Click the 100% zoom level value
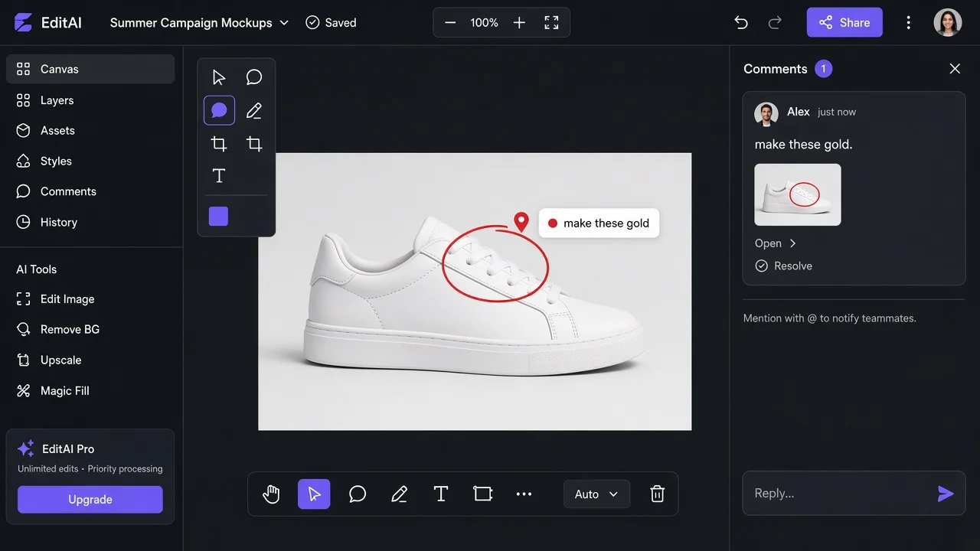This screenshot has width=980, height=551. (x=485, y=23)
